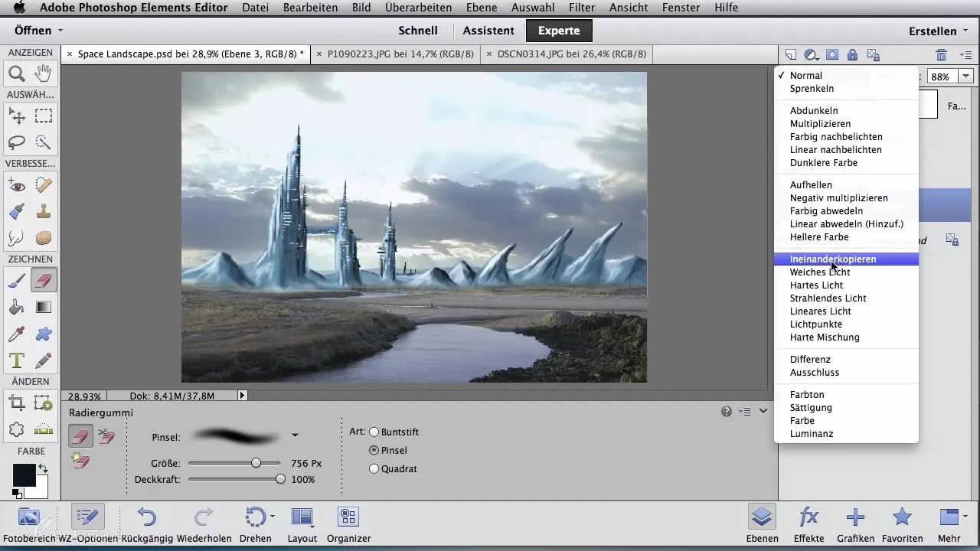The height and width of the screenshot is (551, 980).
Task: Open the tool options help icon
Action: (727, 412)
